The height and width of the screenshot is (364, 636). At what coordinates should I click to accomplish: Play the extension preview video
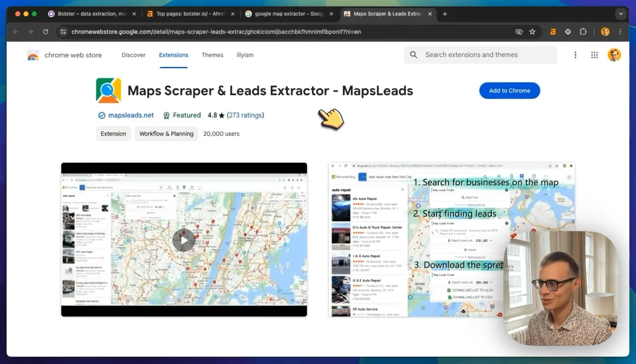pyautogui.click(x=184, y=240)
